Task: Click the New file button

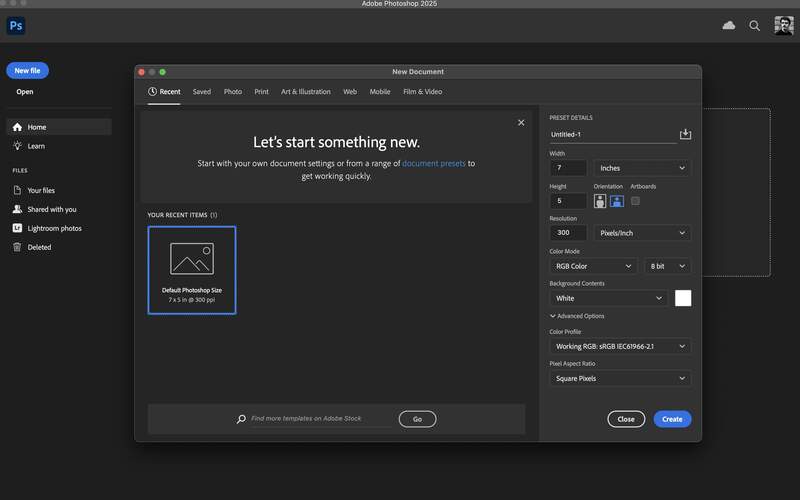Action: tap(28, 70)
